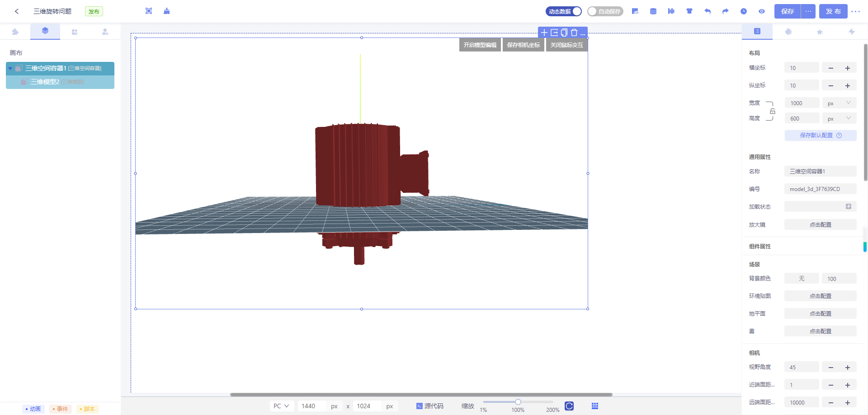
Task: Open the 加载状态 configuration icon
Action: 849,206
